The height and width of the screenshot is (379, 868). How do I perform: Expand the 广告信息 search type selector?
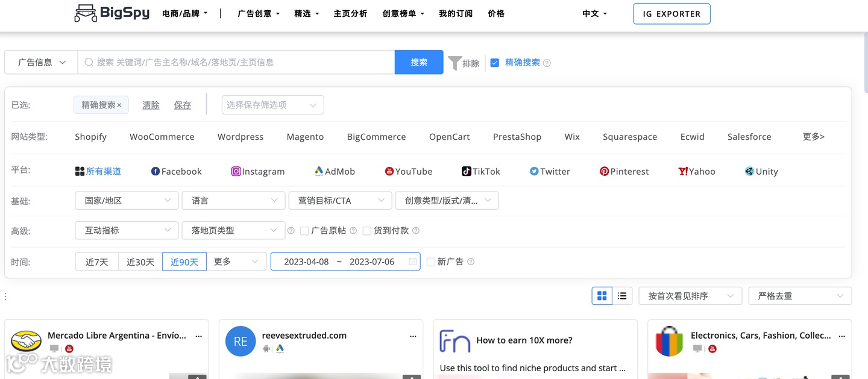click(40, 62)
